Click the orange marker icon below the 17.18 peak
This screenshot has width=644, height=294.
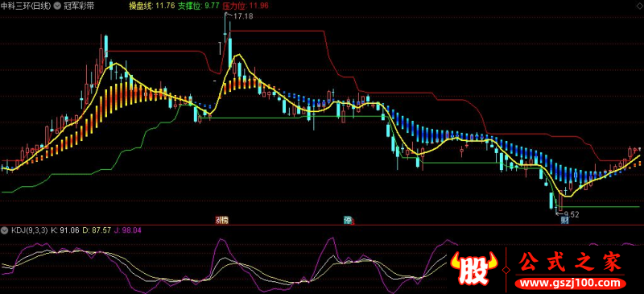[222, 221]
